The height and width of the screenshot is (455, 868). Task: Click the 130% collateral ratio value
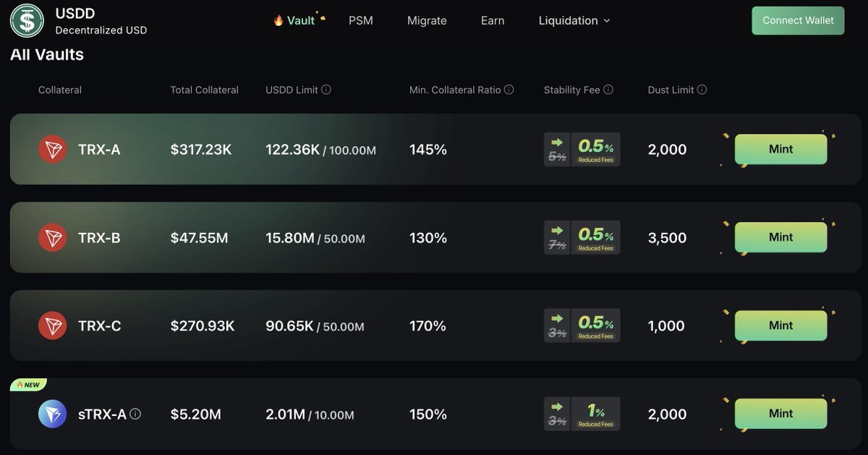tap(428, 238)
